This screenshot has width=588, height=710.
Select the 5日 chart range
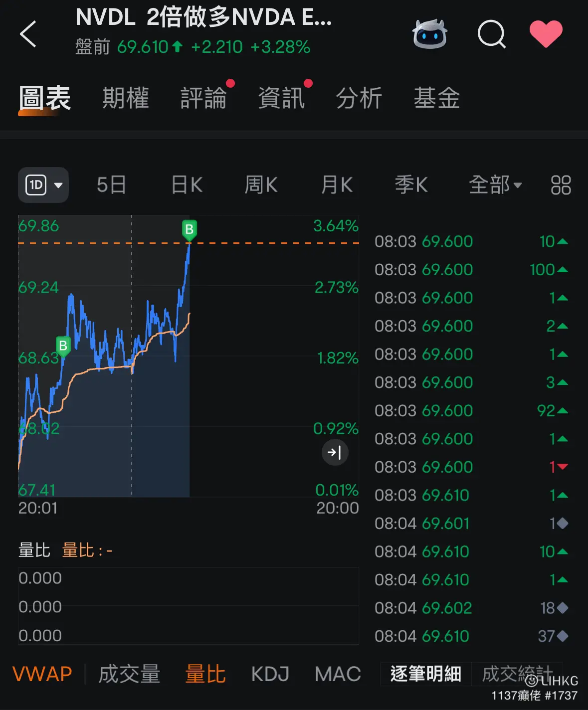point(111,185)
